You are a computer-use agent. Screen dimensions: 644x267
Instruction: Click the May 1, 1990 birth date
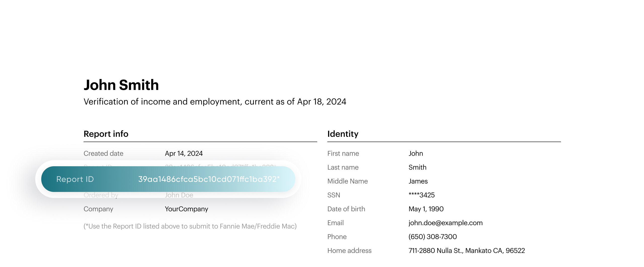pyautogui.click(x=426, y=209)
